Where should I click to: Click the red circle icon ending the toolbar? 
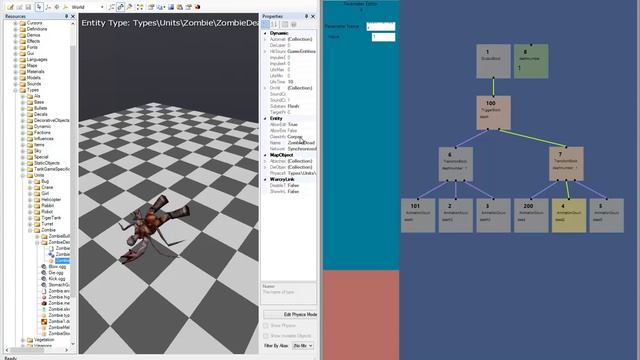point(198,7)
